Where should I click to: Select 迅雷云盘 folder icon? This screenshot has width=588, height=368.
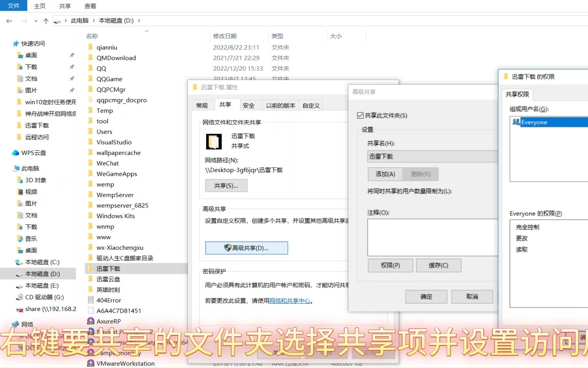coord(91,279)
